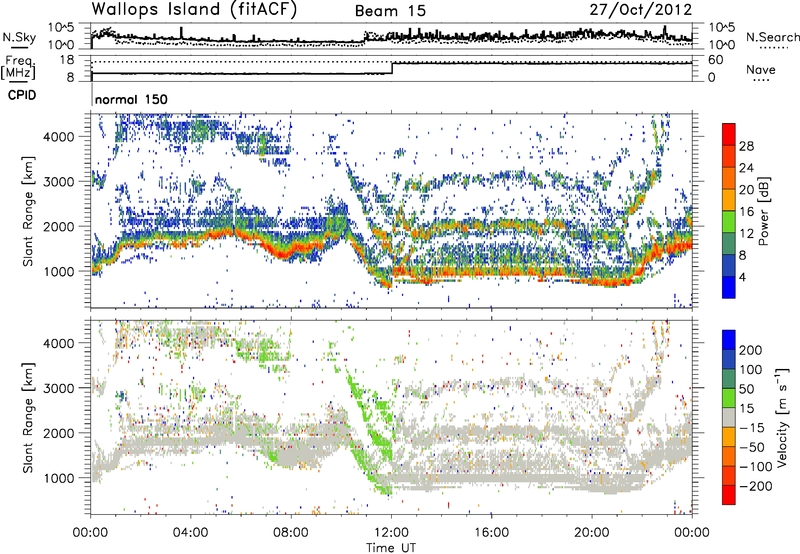Click the '16:00' time axis tick label
The width and height of the screenshot is (800, 554).
pyautogui.click(x=491, y=533)
